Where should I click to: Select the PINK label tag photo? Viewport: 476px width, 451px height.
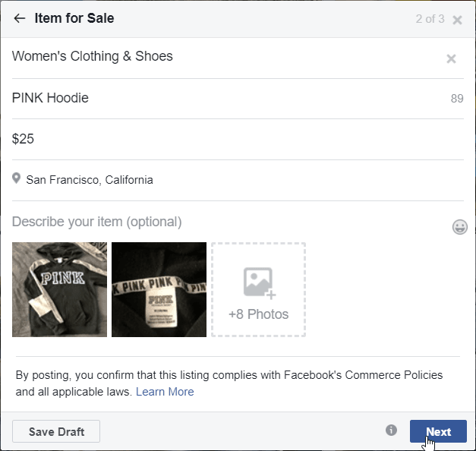(x=159, y=289)
